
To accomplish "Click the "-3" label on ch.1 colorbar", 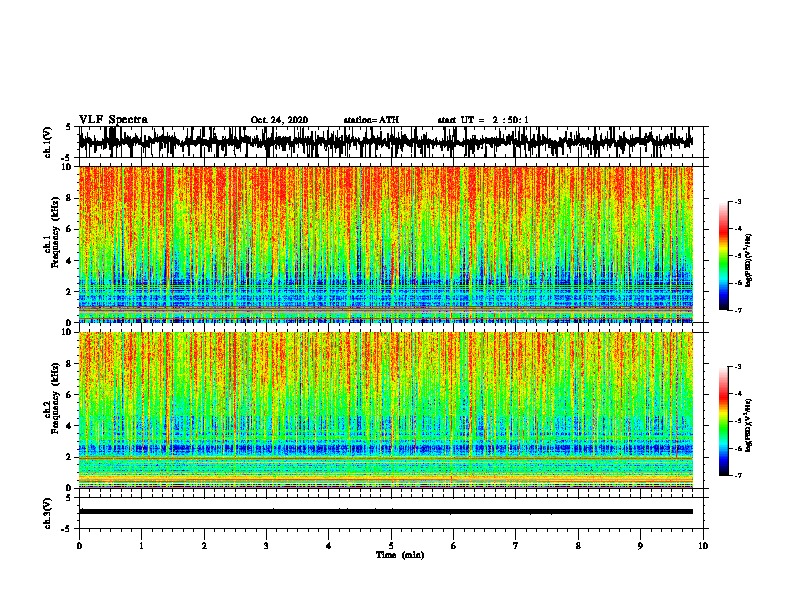I will click(x=737, y=201).
